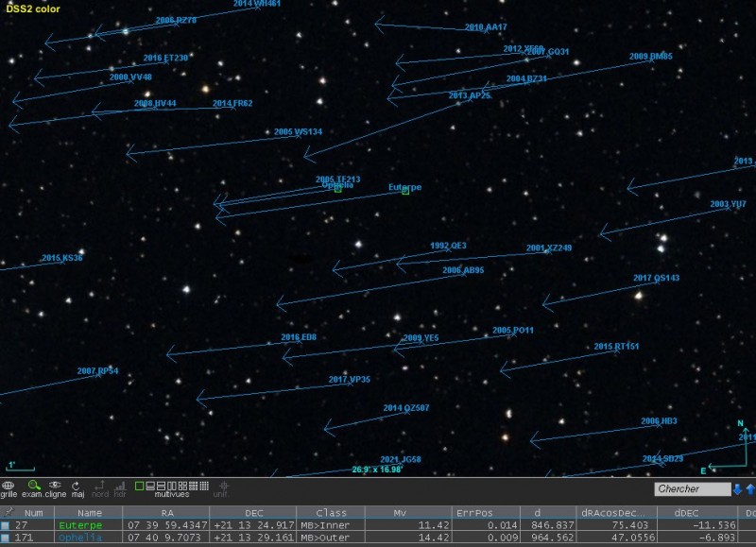Click the pin icon in table header
This screenshot has height=547, width=756.
(x=9, y=512)
